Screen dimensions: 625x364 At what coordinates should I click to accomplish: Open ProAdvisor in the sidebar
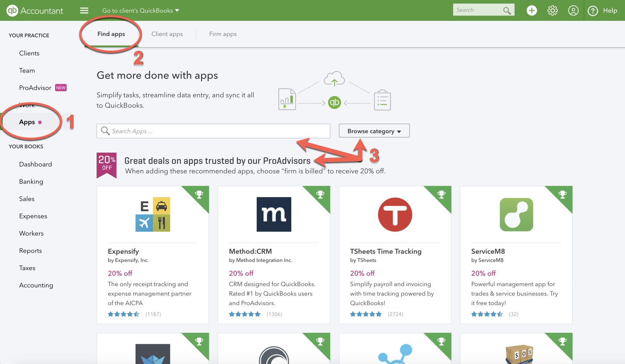coord(35,88)
